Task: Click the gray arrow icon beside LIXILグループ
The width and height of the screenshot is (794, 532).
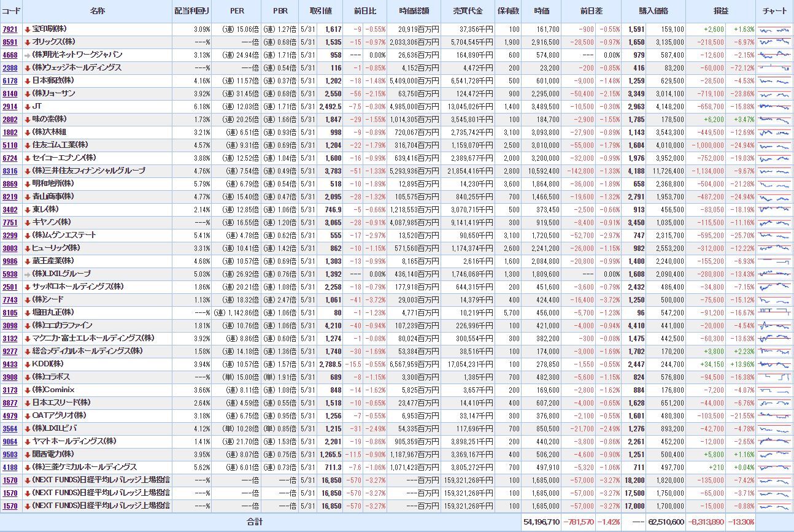Action: (28, 274)
